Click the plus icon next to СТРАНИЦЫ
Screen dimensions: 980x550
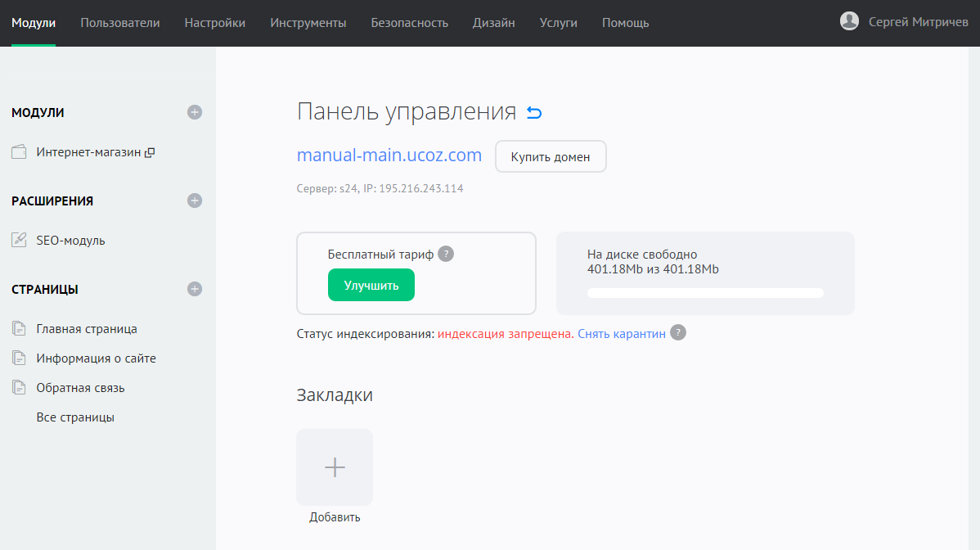click(x=195, y=289)
